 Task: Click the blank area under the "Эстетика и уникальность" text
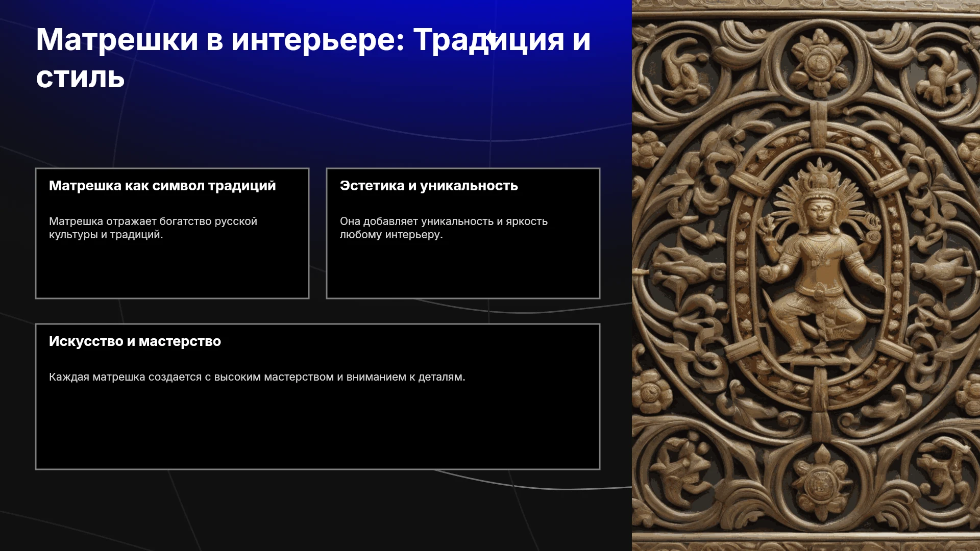[463, 269]
